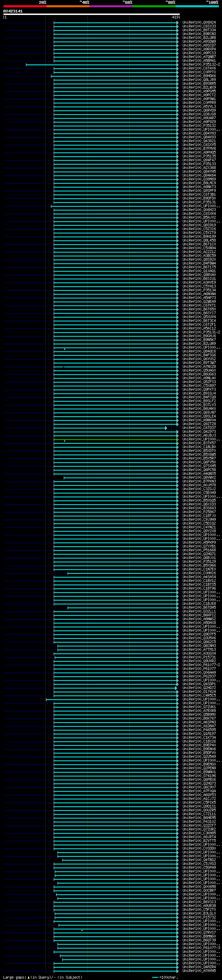Select the query name AV423141
The width and height of the screenshot is (222, 980).
tap(13, 11)
